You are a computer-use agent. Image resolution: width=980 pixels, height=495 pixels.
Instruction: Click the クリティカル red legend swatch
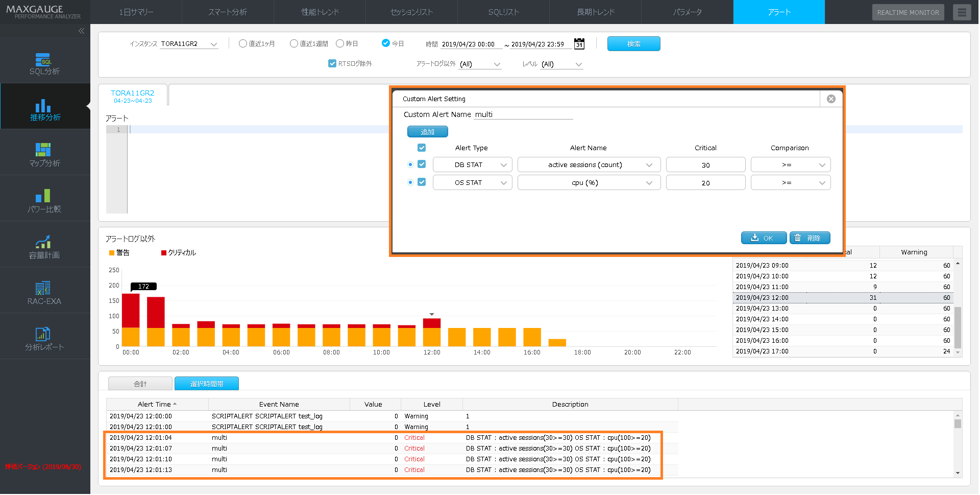(x=164, y=253)
